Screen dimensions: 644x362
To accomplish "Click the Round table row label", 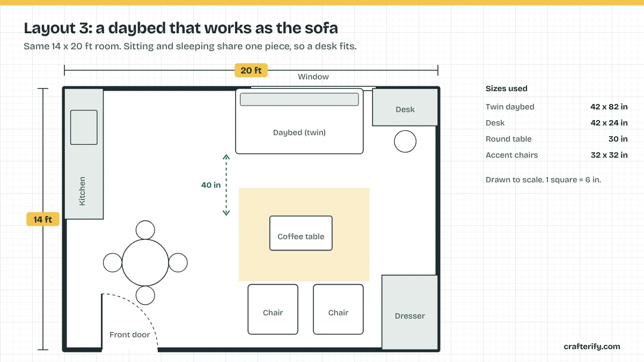I will click(509, 139).
